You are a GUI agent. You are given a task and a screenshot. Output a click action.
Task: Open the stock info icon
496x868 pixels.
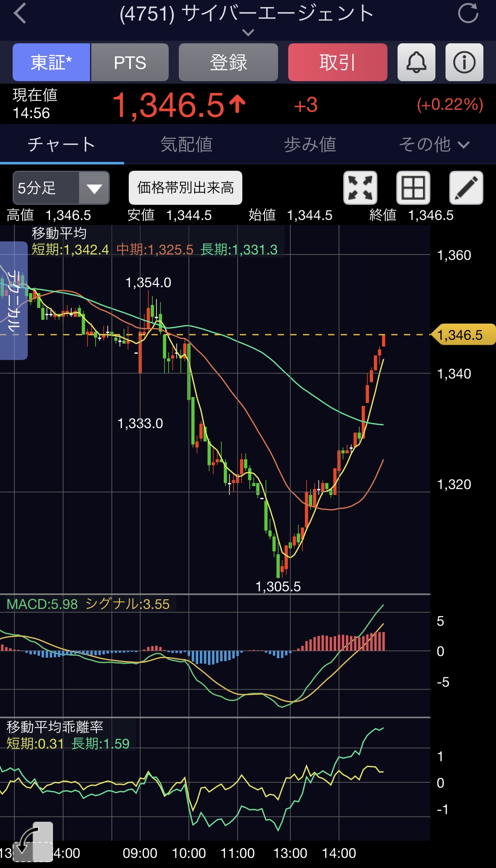pyautogui.click(x=464, y=62)
